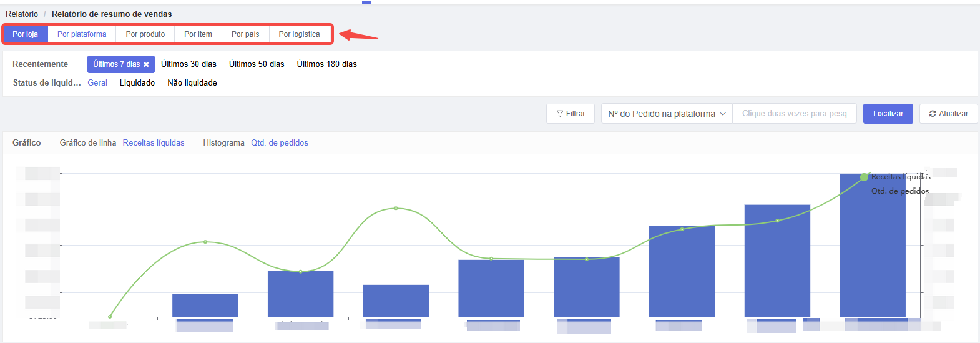Choose the Últimos 50 dias range
Screen dimensions: 980x343
point(257,64)
